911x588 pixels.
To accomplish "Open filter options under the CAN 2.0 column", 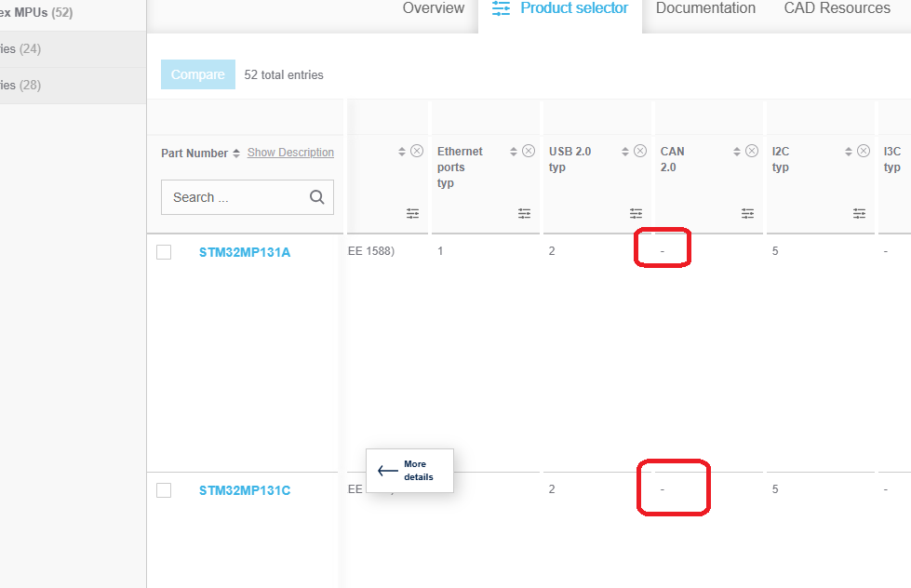I will pos(747,213).
